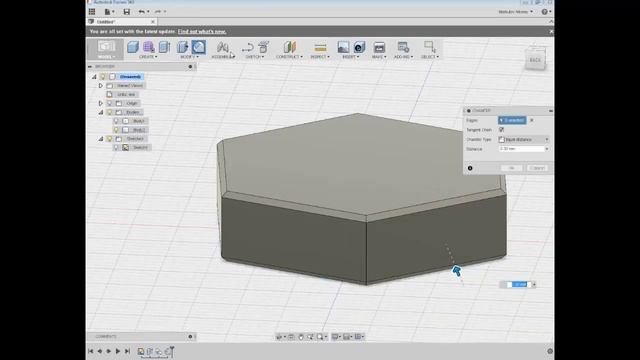Open the 'Find out what's new' link
640x360 pixels.
tap(202, 31)
